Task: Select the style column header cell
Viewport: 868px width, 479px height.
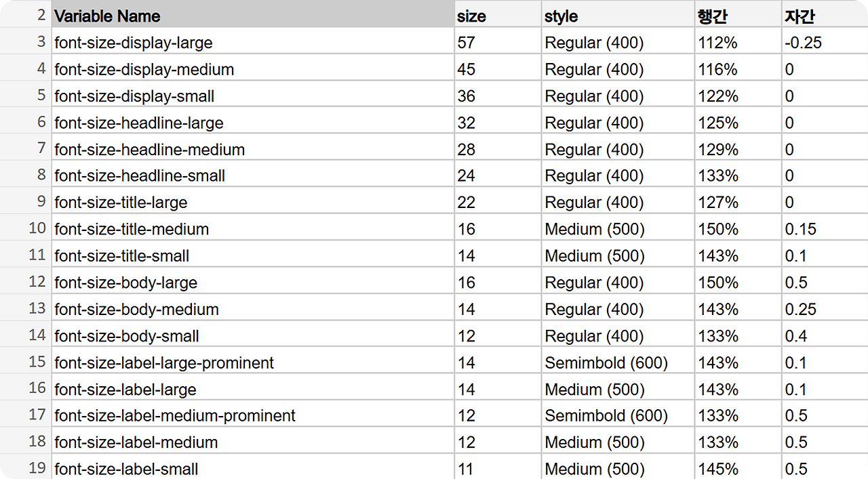Action: 618,14
